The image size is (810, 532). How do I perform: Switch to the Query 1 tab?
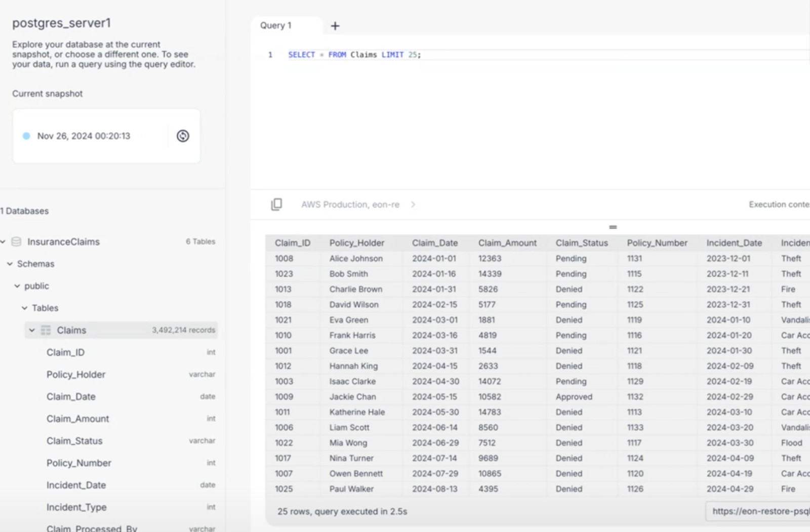click(x=276, y=25)
